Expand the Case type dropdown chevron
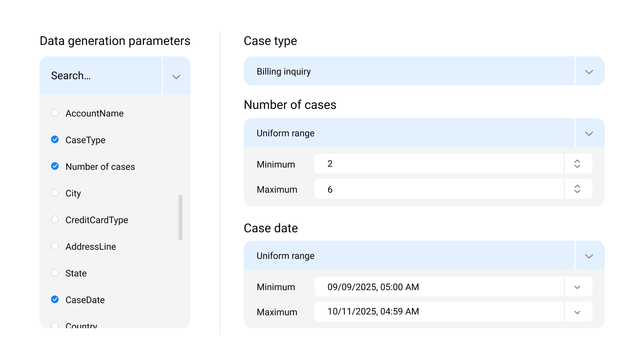Screen dimensions: 639x364 (x=589, y=72)
